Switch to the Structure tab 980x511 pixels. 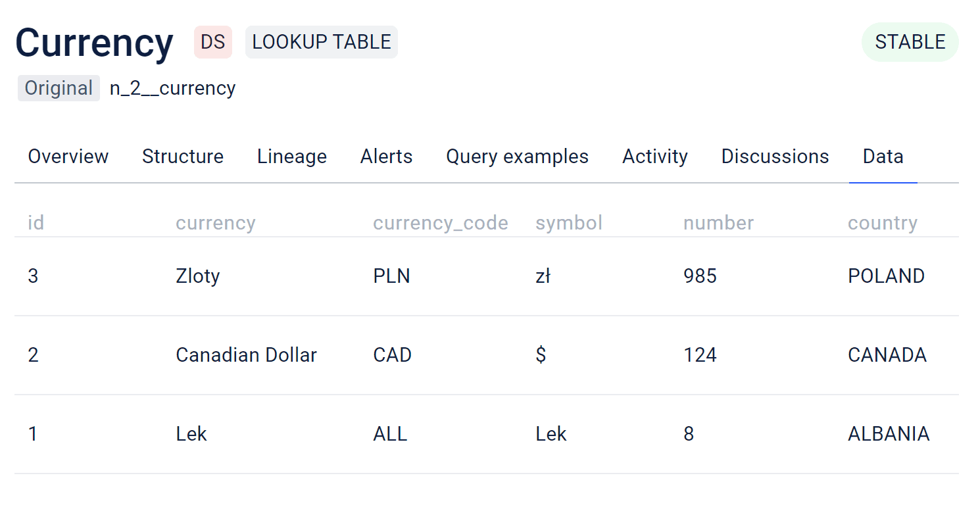[183, 157]
